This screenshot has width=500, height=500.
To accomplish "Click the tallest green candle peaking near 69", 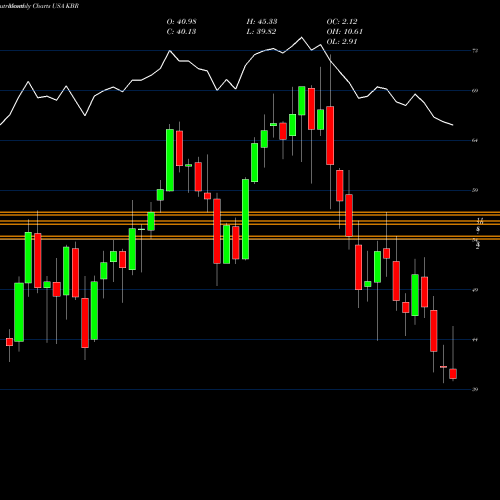I will [302, 101].
